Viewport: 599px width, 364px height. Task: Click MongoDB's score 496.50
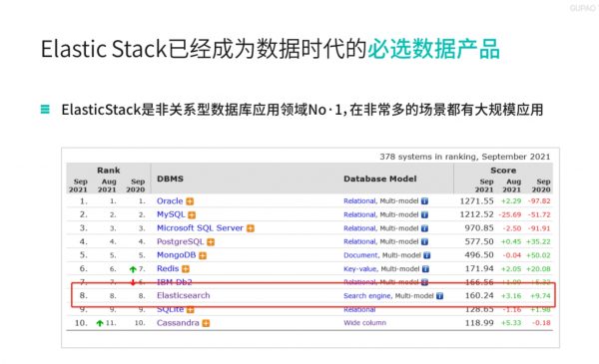[479, 255]
